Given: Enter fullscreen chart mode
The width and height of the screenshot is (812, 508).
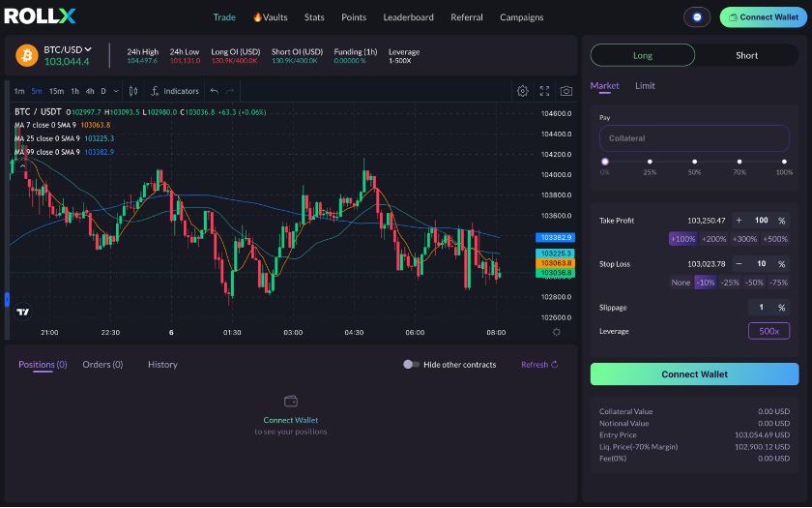Looking at the screenshot, I should coord(544,91).
